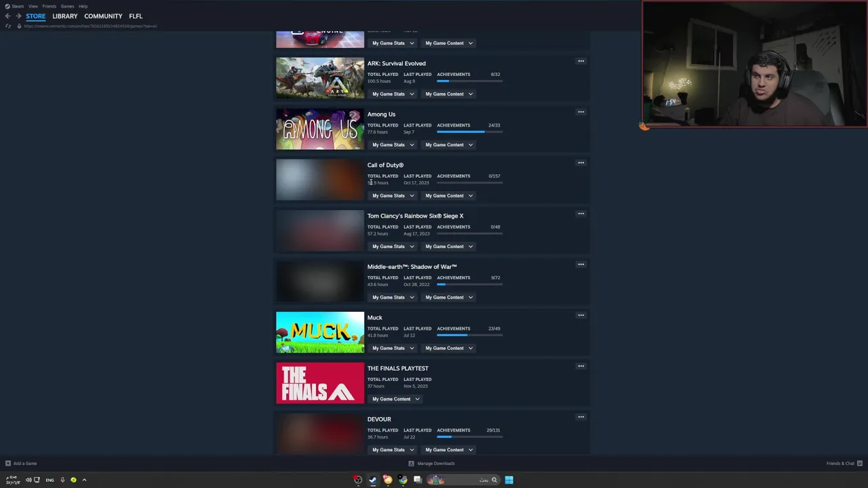Expand My Game Stats for Call of Duty

pyautogui.click(x=393, y=196)
